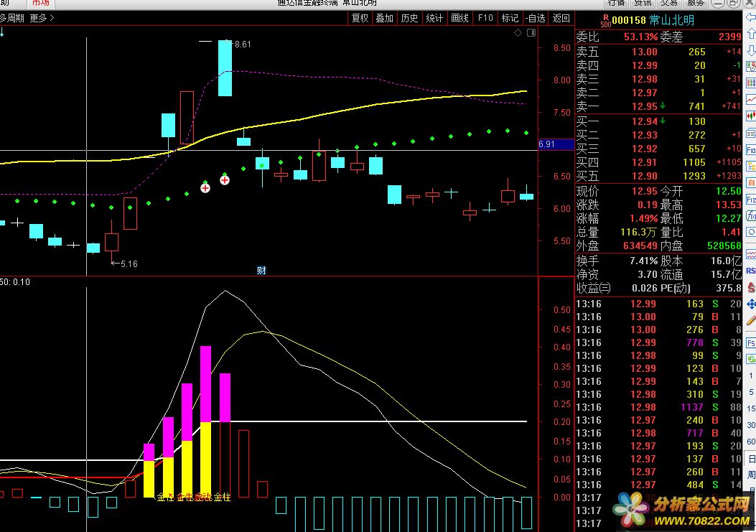This screenshot has width=756, height=532.
Task: Click the 返回 back button
Action: coord(561,18)
